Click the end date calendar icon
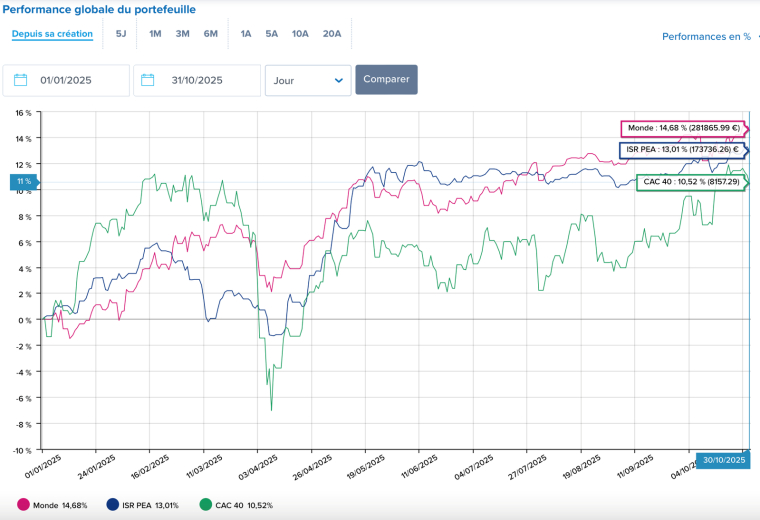Viewport: 760px width, 520px height. pyautogui.click(x=148, y=80)
